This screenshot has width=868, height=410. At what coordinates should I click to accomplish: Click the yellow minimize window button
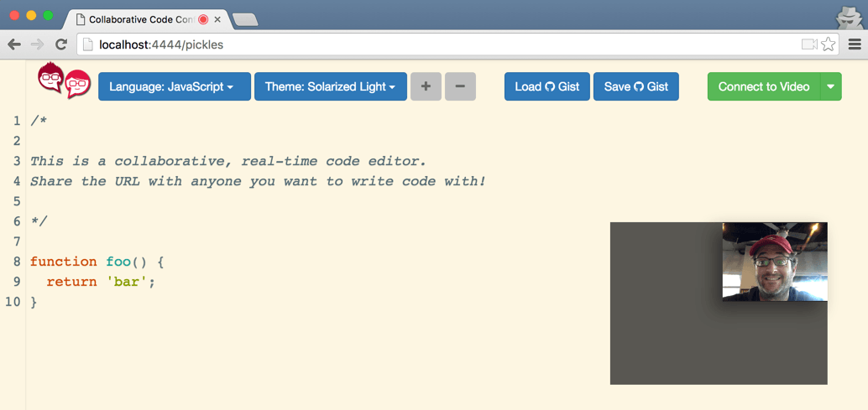pyautogui.click(x=31, y=15)
